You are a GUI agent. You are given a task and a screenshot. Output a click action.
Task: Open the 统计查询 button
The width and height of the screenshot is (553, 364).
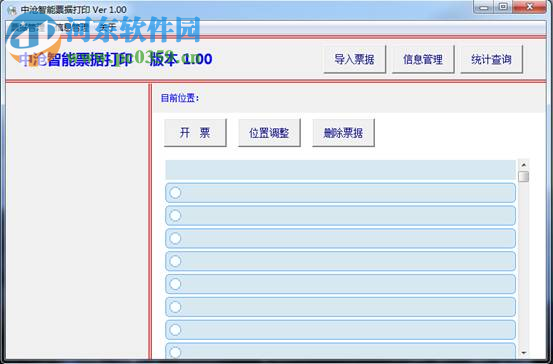point(491,59)
